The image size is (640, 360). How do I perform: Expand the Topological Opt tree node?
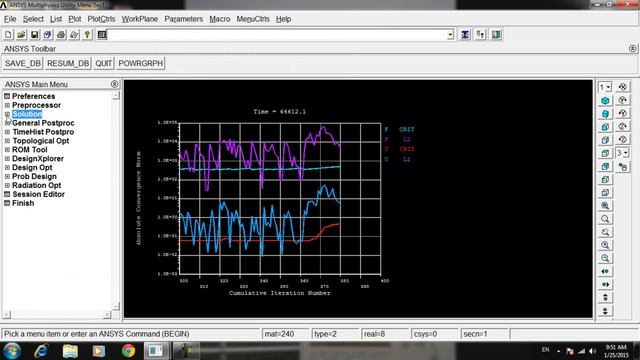tap(7, 141)
